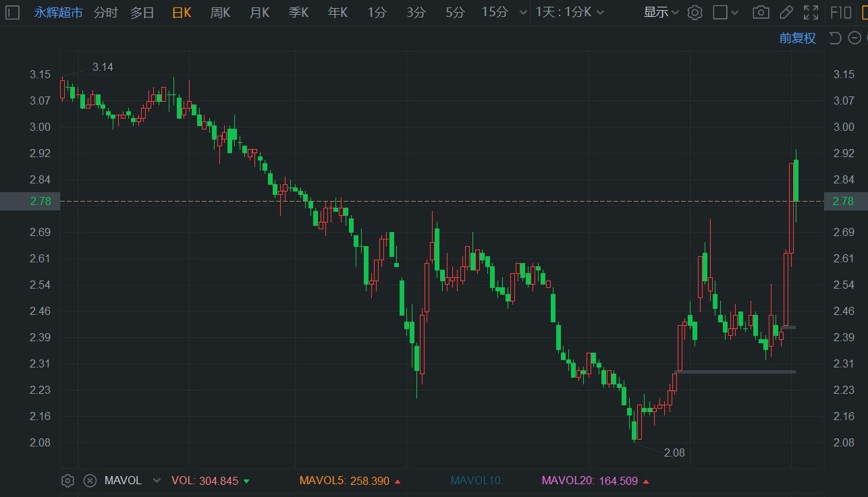Enable the dimmed MAVOL10 line
Screen dimensions: 868x497
(x=477, y=481)
